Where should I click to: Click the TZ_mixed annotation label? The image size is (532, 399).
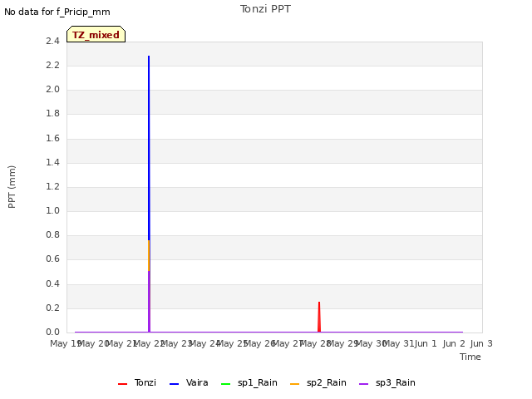[x=96, y=34]
